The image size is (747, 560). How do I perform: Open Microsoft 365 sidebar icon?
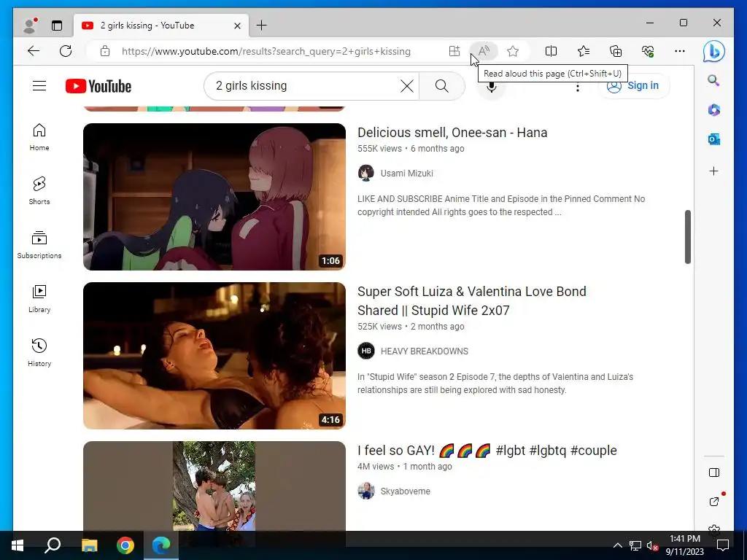[x=713, y=110]
